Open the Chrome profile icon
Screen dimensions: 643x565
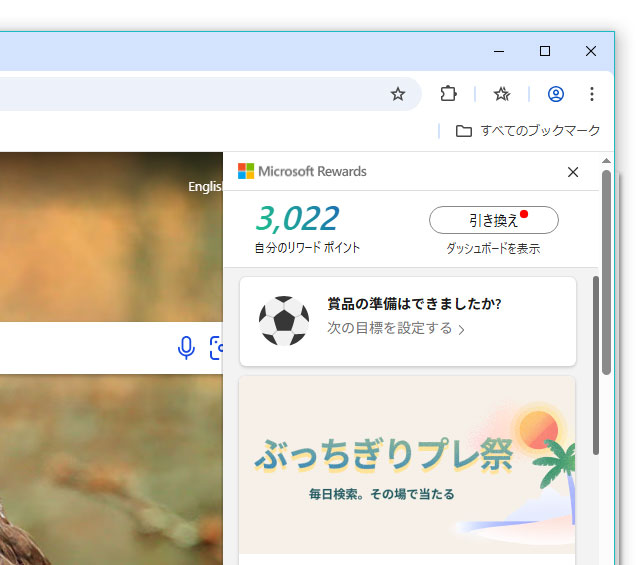(x=556, y=94)
